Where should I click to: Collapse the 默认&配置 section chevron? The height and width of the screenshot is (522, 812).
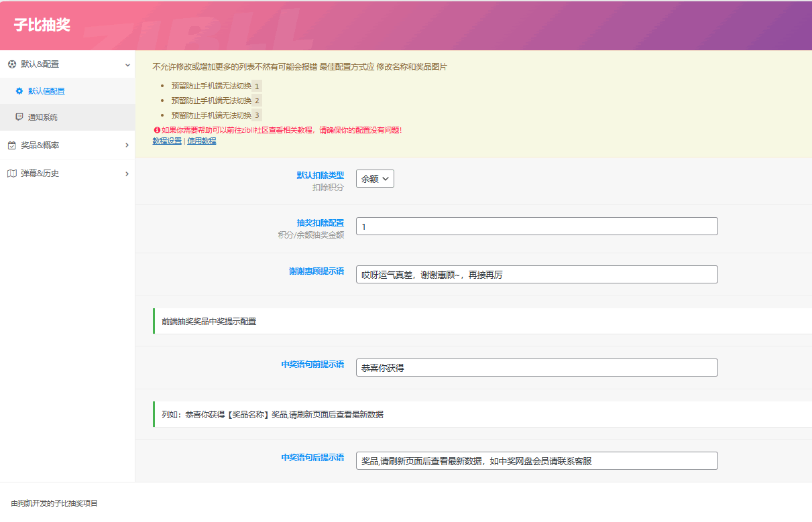[x=127, y=65]
